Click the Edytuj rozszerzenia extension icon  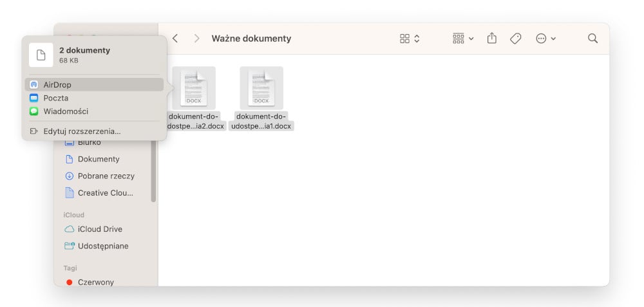33,131
